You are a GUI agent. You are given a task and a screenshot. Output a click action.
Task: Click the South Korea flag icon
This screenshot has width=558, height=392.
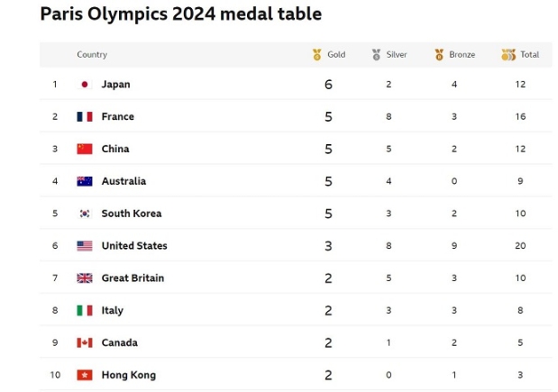[x=85, y=214]
